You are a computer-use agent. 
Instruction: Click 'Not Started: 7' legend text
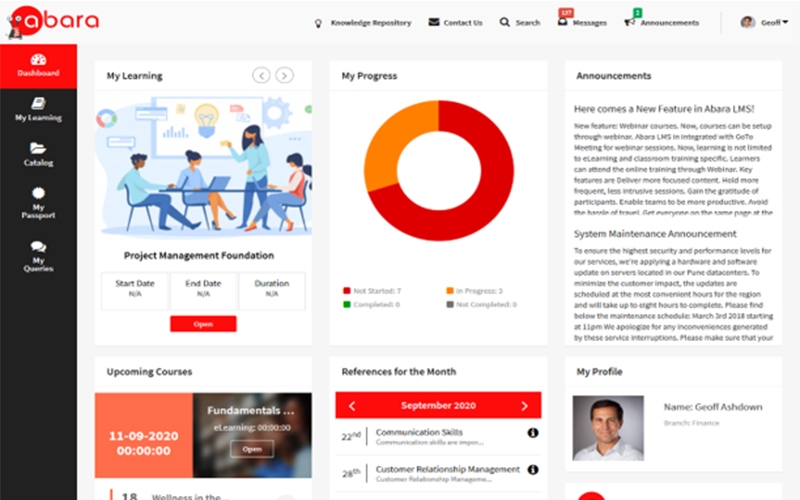coord(377,291)
